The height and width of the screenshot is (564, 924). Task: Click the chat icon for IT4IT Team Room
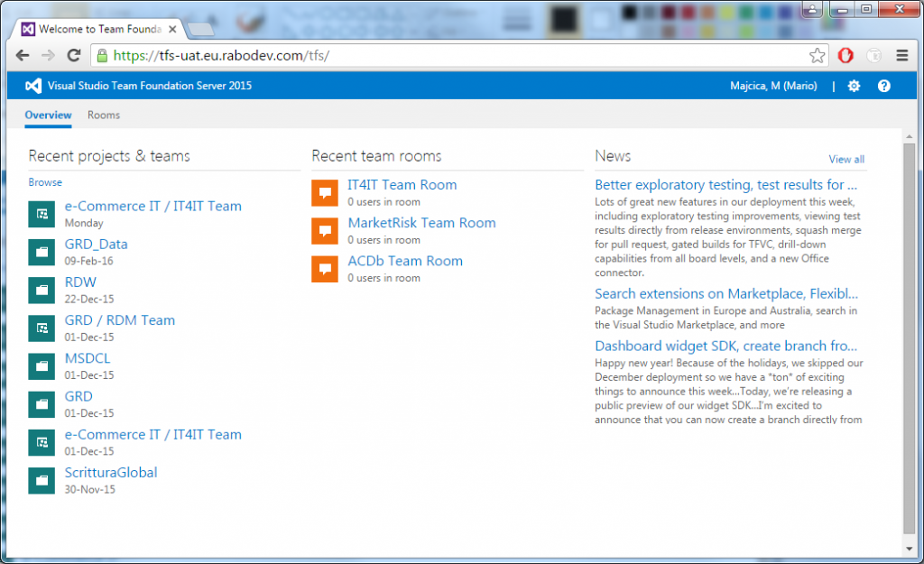point(325,193)
